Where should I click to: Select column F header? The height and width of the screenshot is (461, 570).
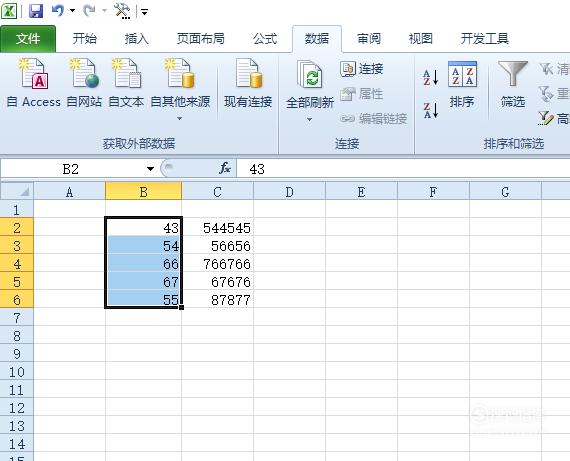point(433,192)
